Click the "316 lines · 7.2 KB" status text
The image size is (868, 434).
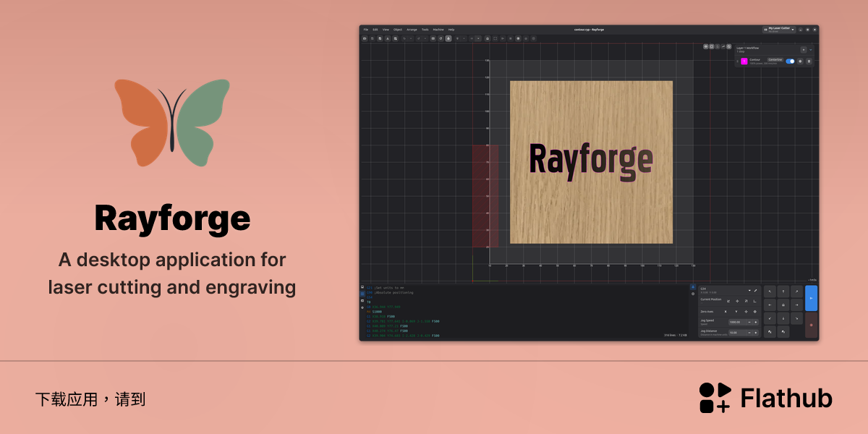676,336
